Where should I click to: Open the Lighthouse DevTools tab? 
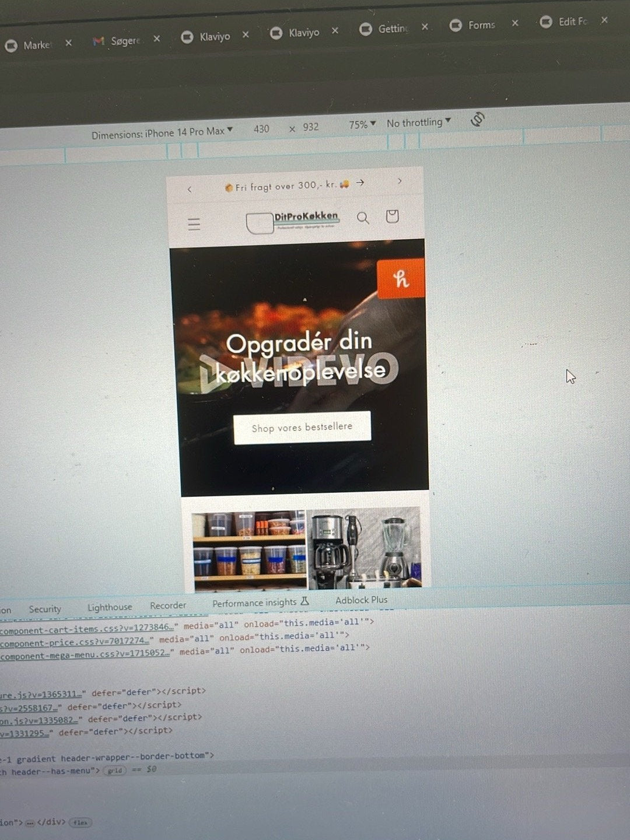110,607
